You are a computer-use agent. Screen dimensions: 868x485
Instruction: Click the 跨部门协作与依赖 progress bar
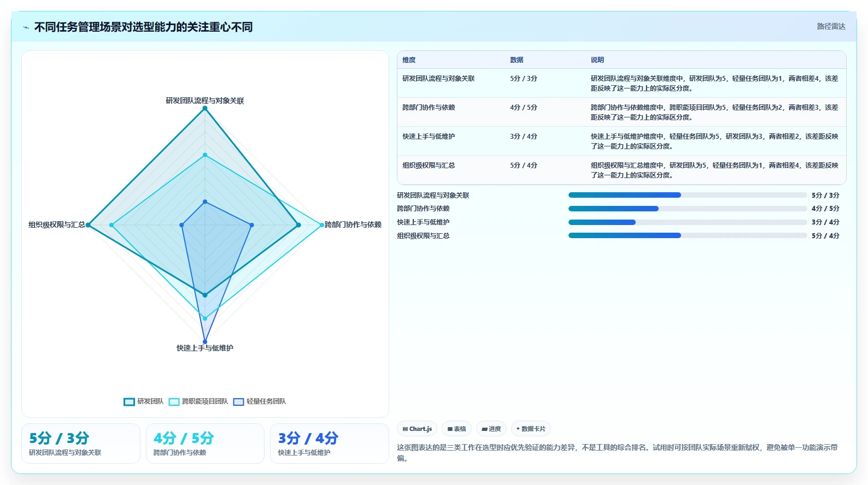[x=688, y=209]
